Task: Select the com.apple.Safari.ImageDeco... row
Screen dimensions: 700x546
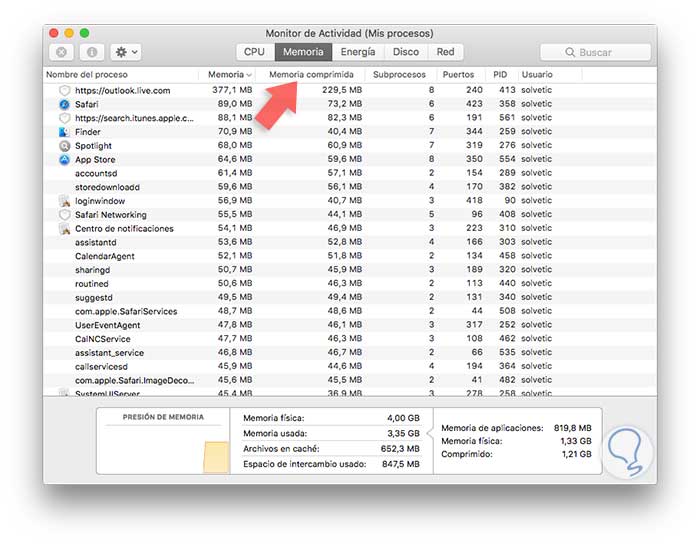Action: [350, 380]
